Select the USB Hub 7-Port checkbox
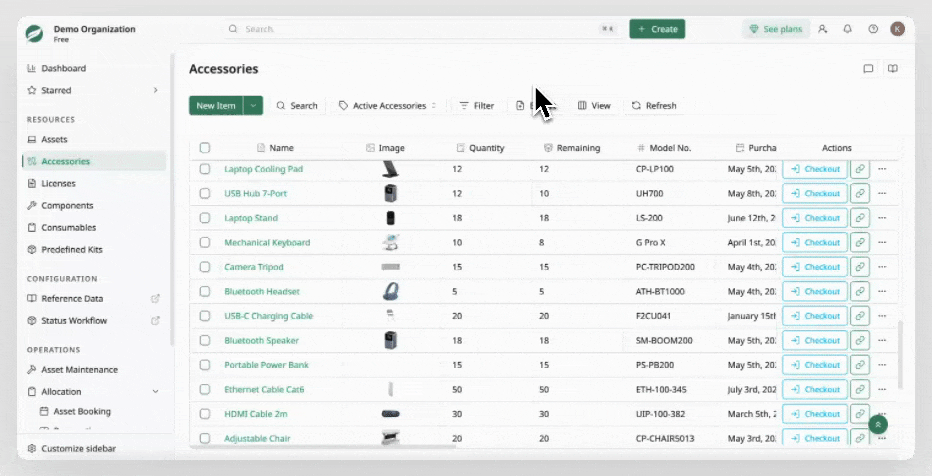The width and height of the screenshot is (932, 476). coord(205,193)
